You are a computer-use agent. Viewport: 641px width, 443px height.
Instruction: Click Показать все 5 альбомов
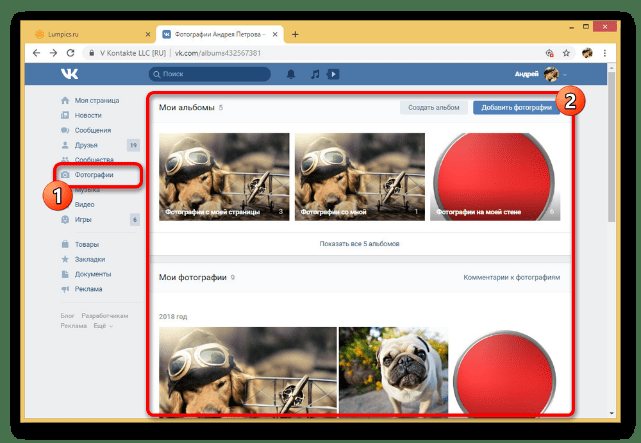click(360, 244)
